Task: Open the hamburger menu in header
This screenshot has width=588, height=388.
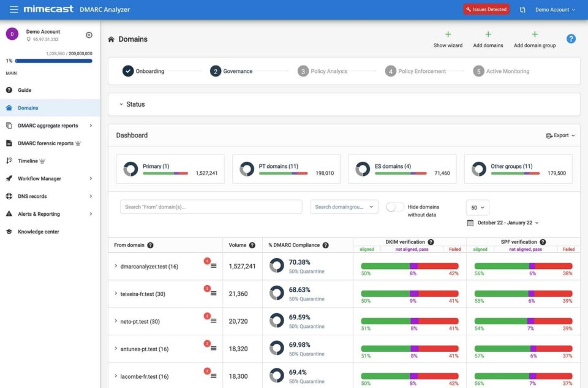Action: coord(13,9)
